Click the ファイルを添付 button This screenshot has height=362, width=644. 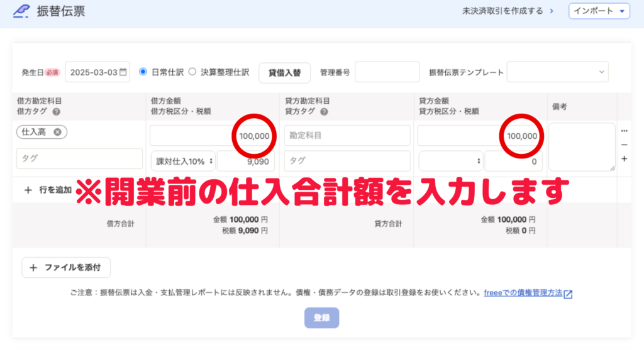point(67,267)
